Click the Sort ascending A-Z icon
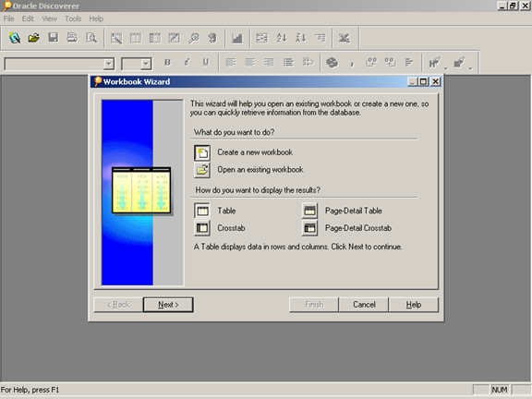 (x=282, y=38)
